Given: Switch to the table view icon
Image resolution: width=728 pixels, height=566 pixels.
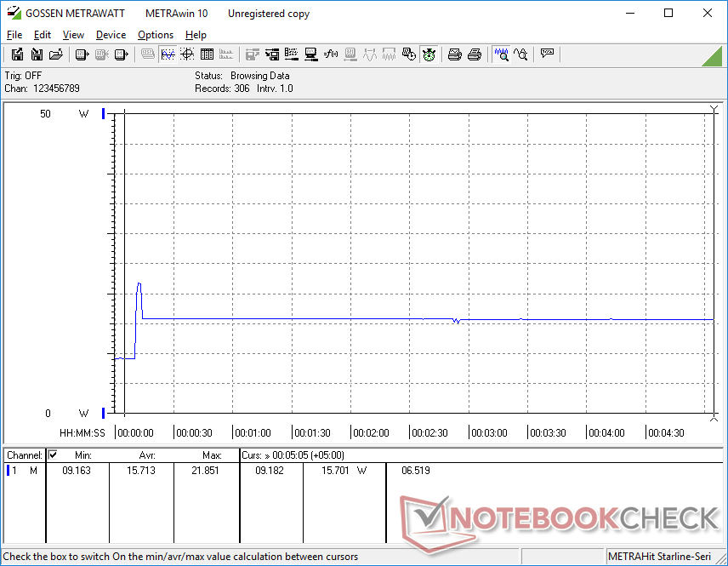Looking at the screenshot, I should pos(207,54).
